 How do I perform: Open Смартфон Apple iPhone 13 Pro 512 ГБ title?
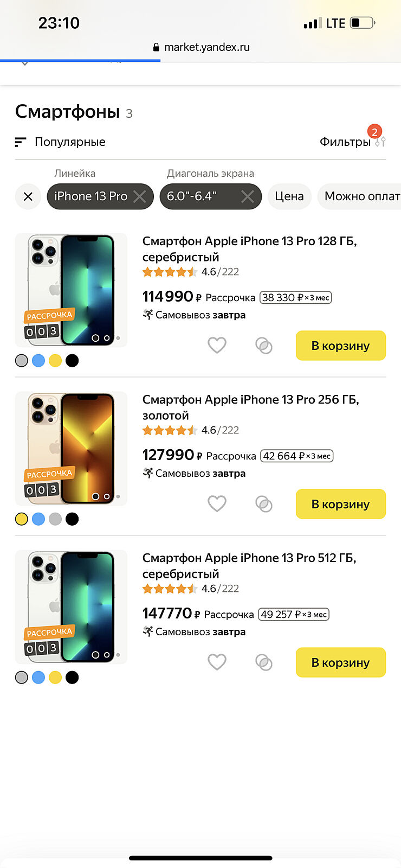click(x=249, y=565)
